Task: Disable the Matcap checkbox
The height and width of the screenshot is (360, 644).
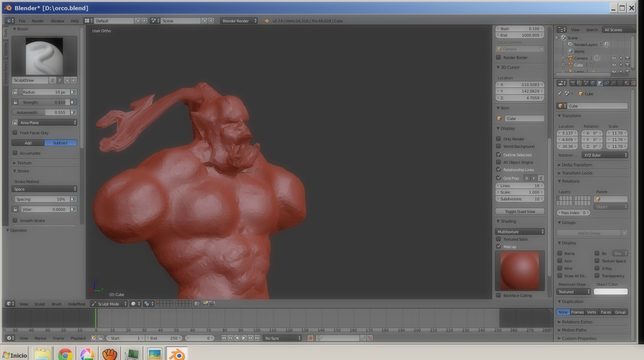Action: (x=499, y=247)
